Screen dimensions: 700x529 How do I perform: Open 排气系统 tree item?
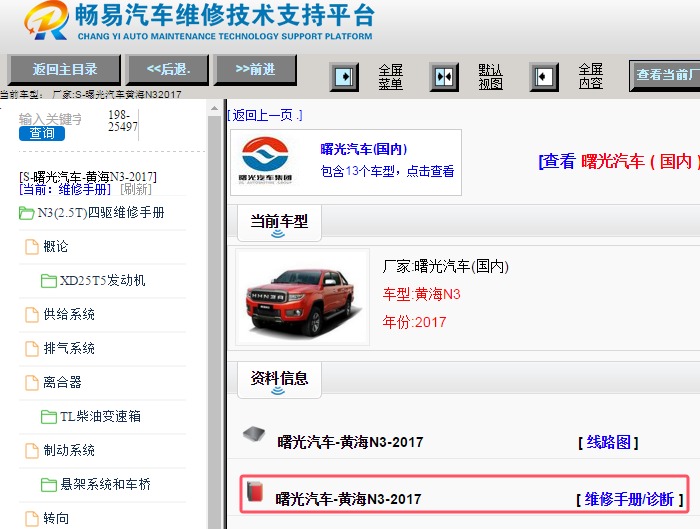pos(69,348)
